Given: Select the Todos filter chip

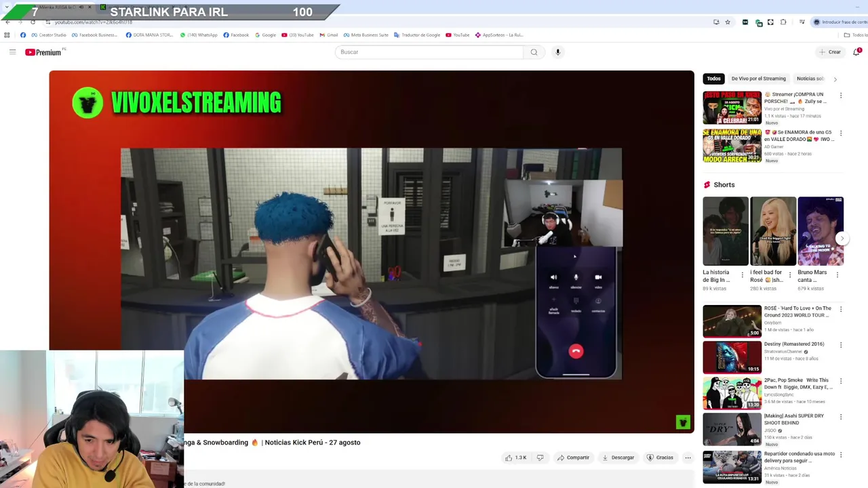Looking at the screenshot, I should 713,79.
